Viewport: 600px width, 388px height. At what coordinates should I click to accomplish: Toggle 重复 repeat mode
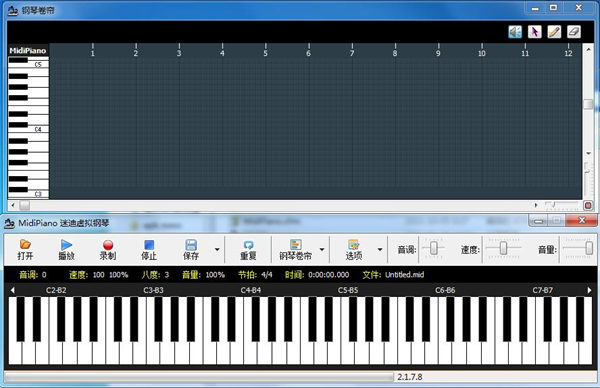[x=248, y=250]
